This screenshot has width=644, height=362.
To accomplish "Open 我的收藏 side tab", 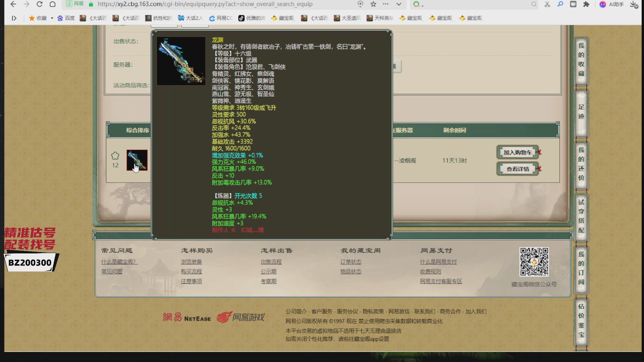I will [581, 60].
